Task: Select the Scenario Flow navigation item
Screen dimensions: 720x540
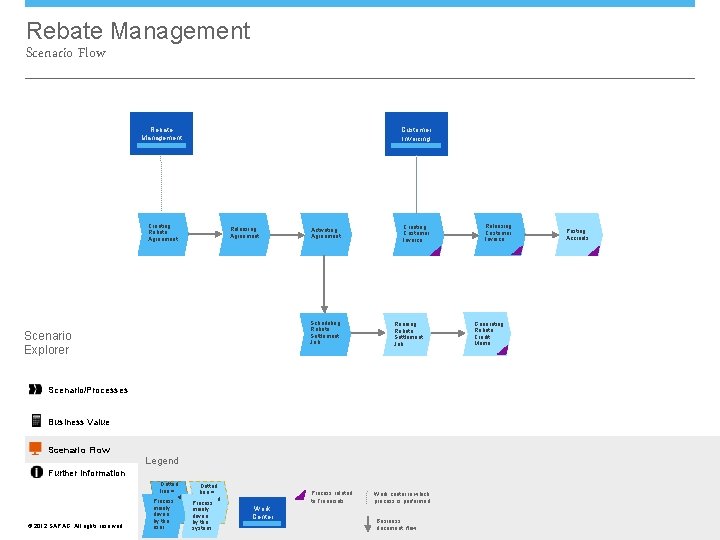Action: pyautogui.click(x=81, y=450)
